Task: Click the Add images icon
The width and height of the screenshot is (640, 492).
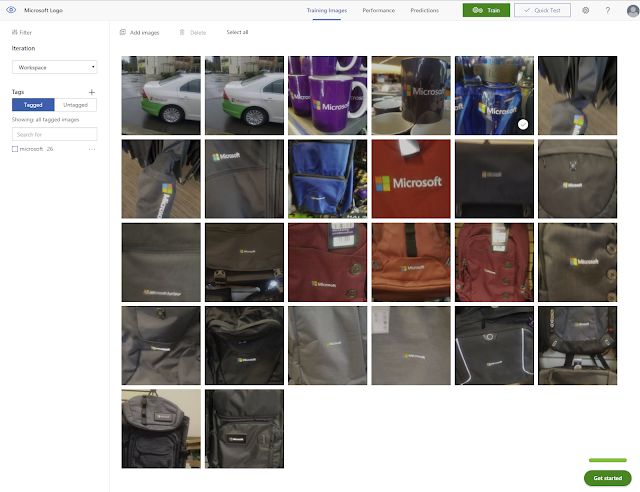Action: click(x=122, y=32)
